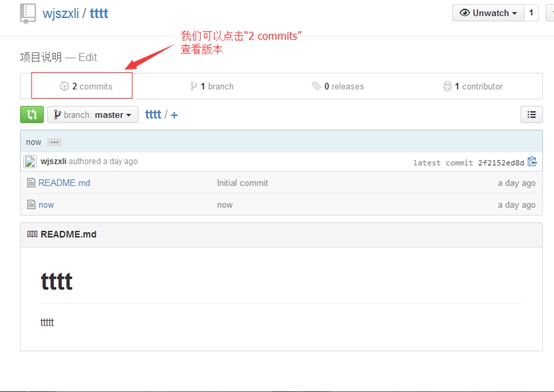Click Edit next to project description
The height and width of the screenshot is (392, 554).
tap(87, 57)
